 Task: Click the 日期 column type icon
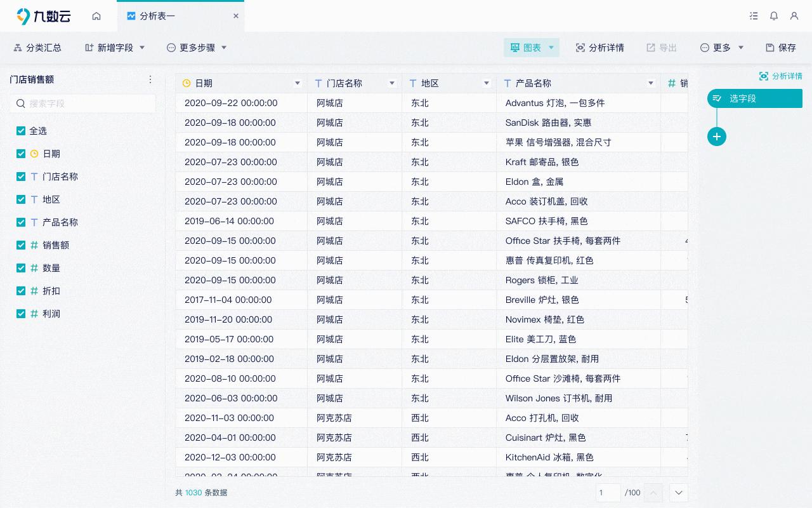tap(187, 83)
